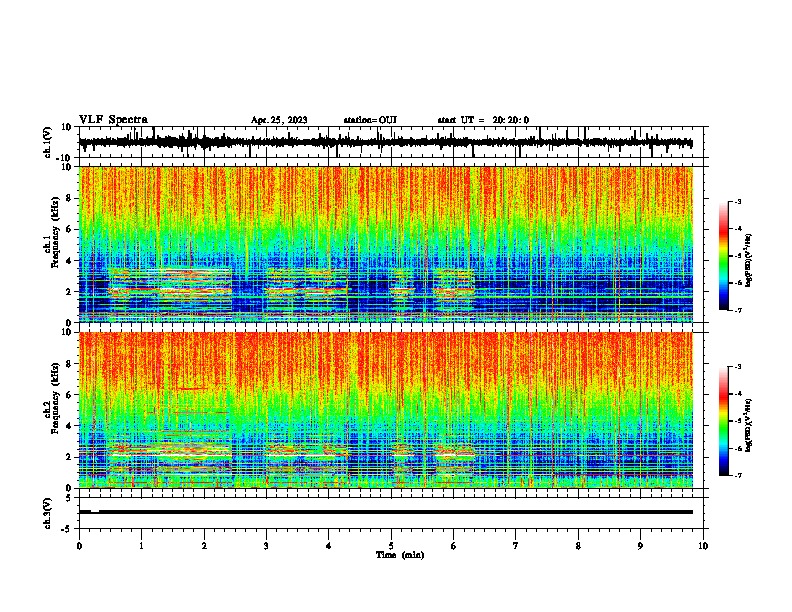
Task: Click the "6" kHz tick on ch.2 spectrogram
Action: tap(69, 395)
